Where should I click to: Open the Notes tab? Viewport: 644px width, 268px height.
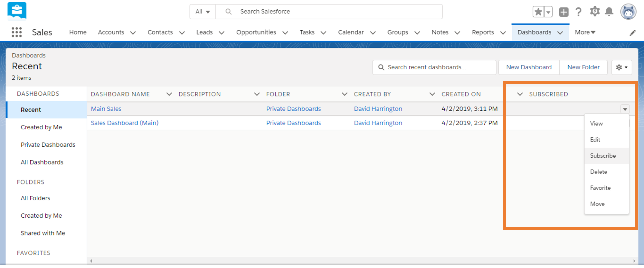[x=440, y=32]
